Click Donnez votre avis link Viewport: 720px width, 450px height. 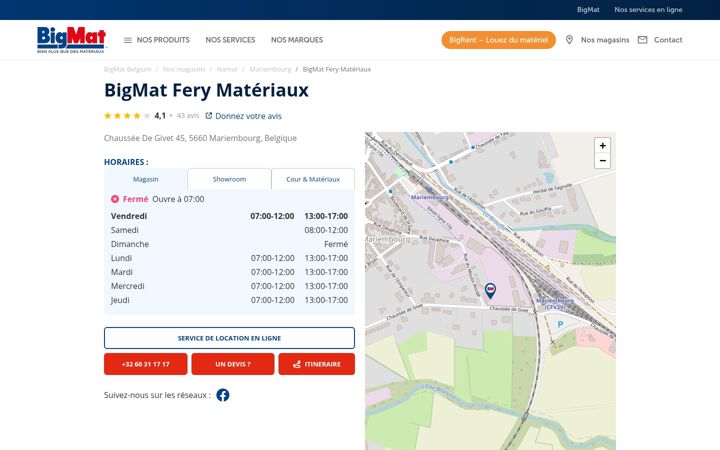tap(248, 116)
